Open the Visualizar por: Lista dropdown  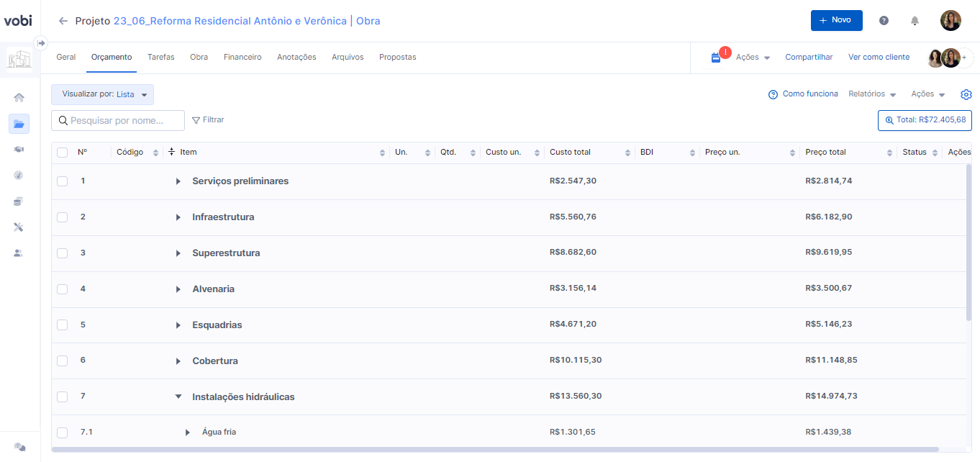point(102,94)
